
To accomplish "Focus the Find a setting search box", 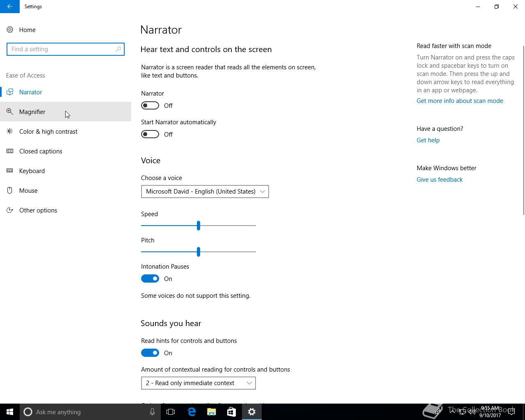I will (x=66, y=49).
